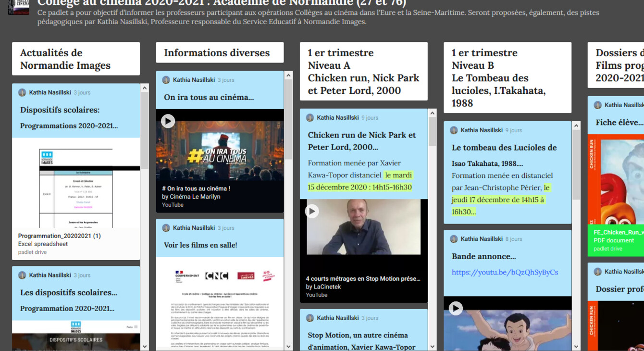644x351 pixels.
Task: Play the Tombeau des lucioles trailer video
Action: tap(456, 308)
